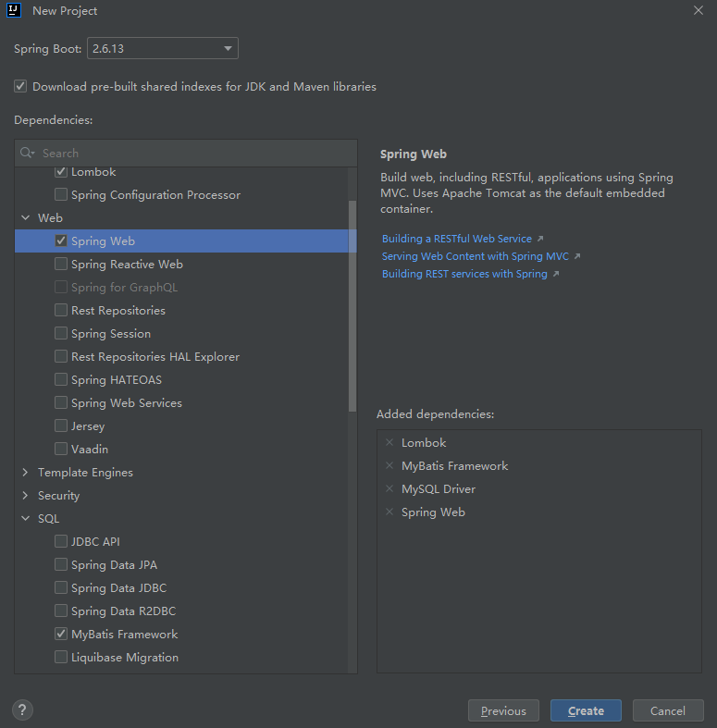
Task: Open Building a RESTful Web Service link
Action: [457, 239]
